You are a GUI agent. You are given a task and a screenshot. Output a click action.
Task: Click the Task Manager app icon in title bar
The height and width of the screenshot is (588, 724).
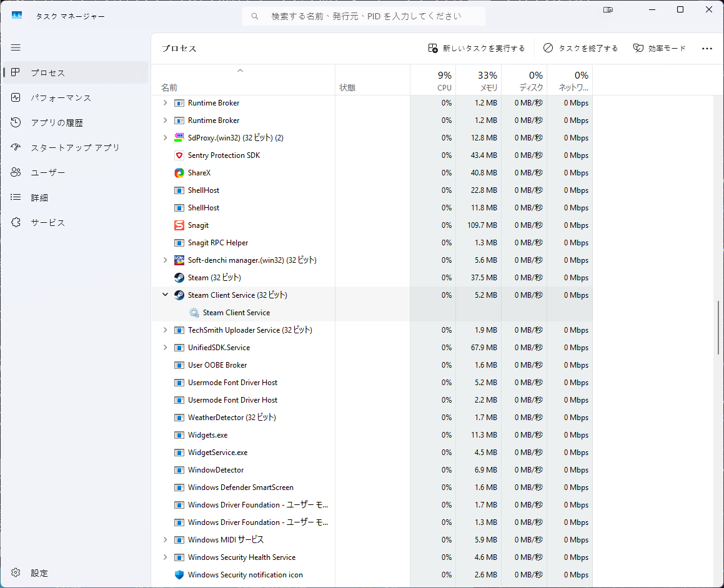pyautogui.click(x=17, y=15)
